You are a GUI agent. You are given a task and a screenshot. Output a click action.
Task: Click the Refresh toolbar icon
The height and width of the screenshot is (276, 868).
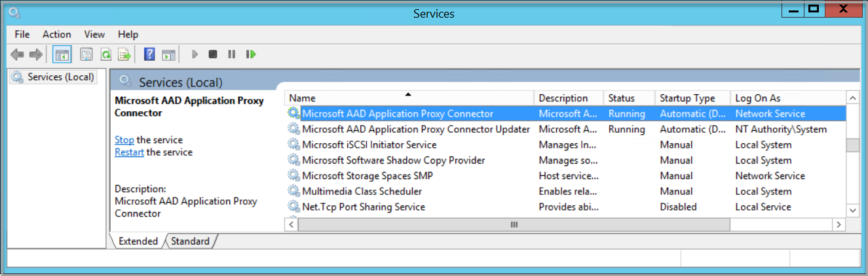click(x=105, y=54)
